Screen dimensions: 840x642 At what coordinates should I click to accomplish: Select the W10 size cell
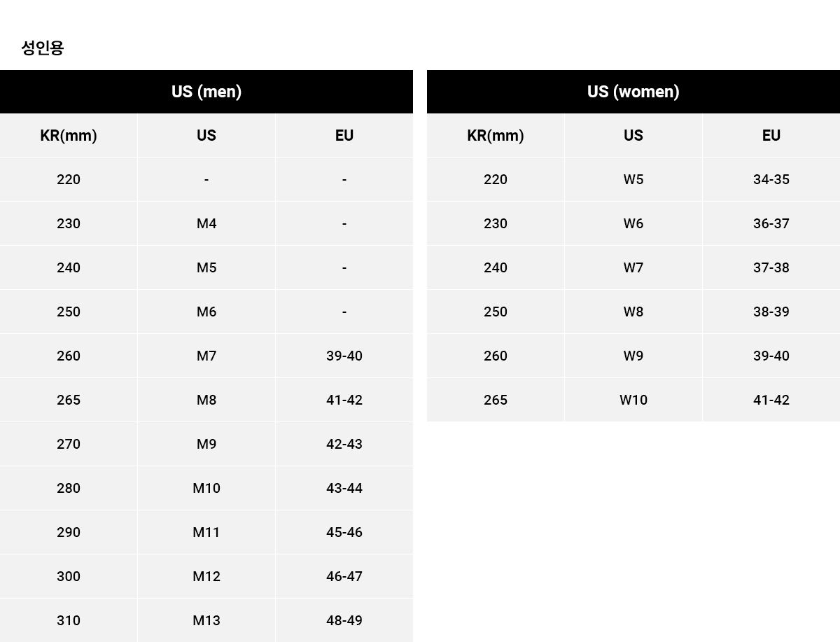tap(633, 400)
